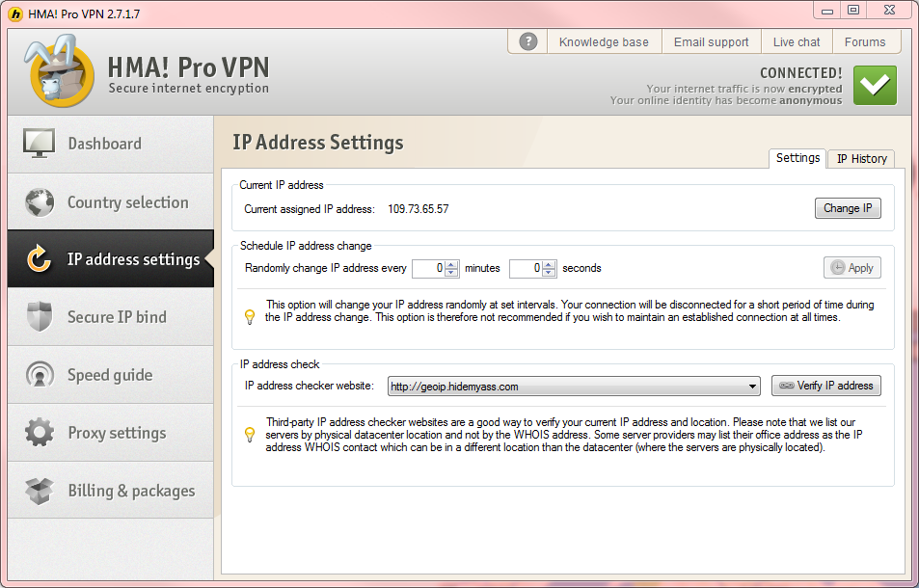Open Email support
919x588 pixels.
click(711, 42)
